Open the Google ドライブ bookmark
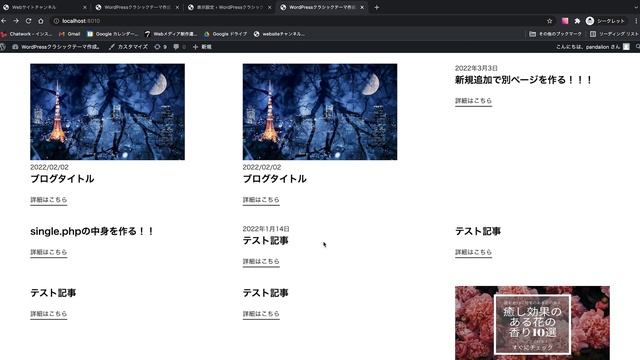 pos(226,34)
